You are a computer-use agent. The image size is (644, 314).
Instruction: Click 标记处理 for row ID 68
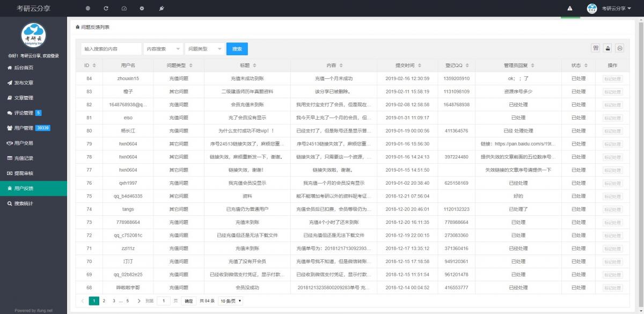[x=612, y=288]
